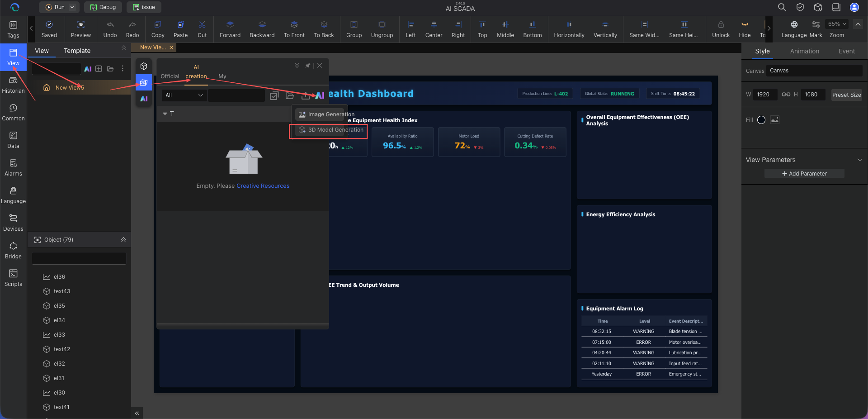Open the 3D component cube panel icon
The height and width of the screenshot is (419, 868).
click(144, 66)
